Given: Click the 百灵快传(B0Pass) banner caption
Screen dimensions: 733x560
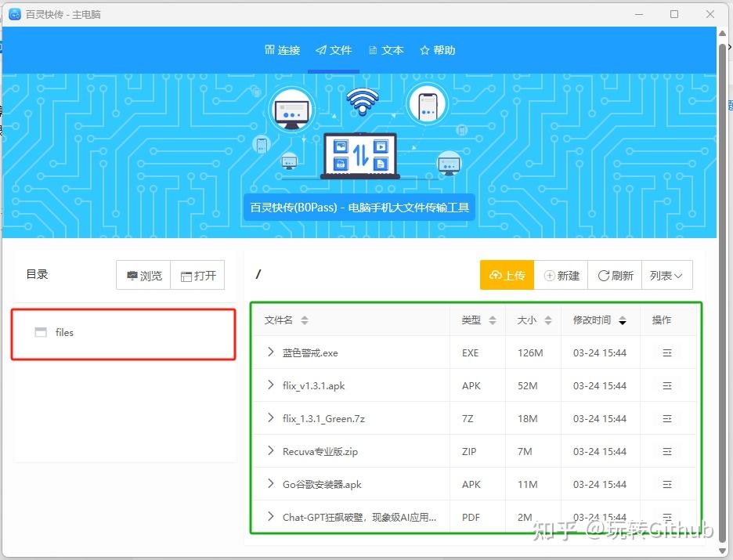Looking at the screenshot, I should [x=359, y=207].
